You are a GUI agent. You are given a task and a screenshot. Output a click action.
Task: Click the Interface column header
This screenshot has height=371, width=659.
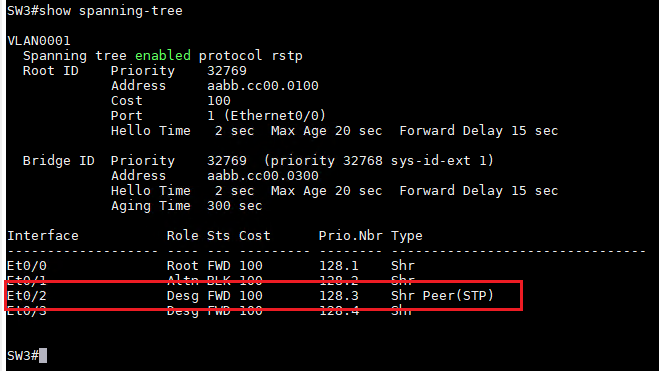click(x=43, y=236)
